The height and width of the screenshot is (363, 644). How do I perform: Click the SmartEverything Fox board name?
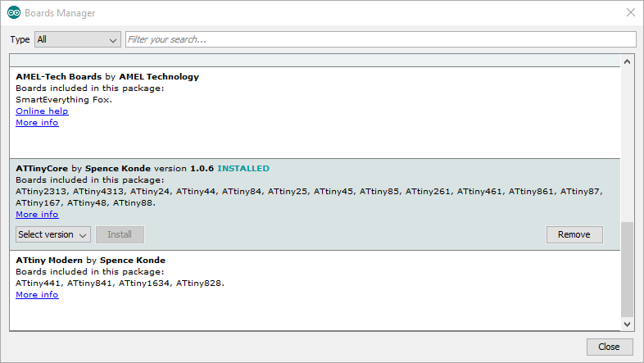click(x=64, y=100)
